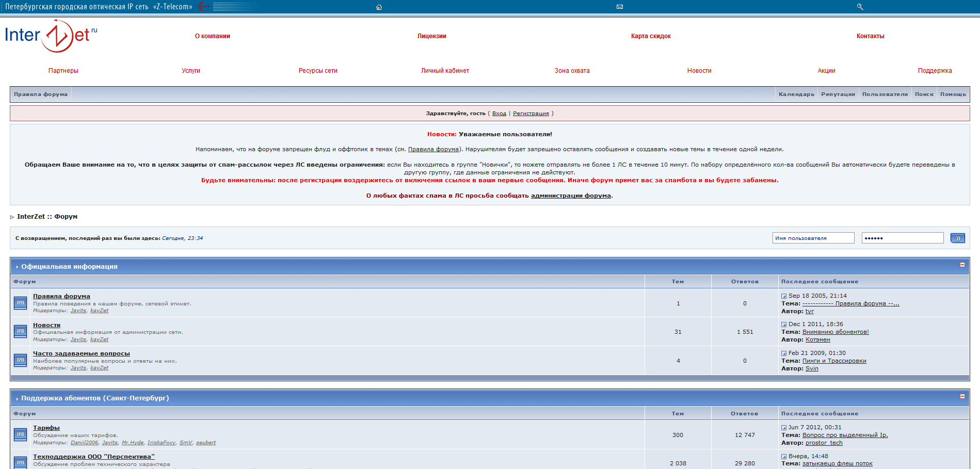This screenshot has height=469, width=980.
Task: Focus the Имя пользователя input field
Action: coord(813,238)
